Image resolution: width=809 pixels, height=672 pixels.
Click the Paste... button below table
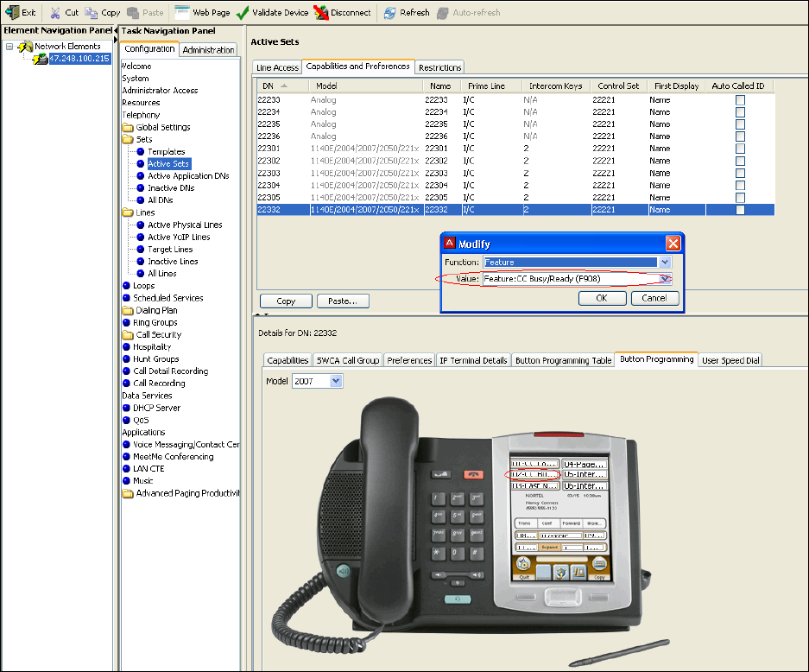click(343, 301)
